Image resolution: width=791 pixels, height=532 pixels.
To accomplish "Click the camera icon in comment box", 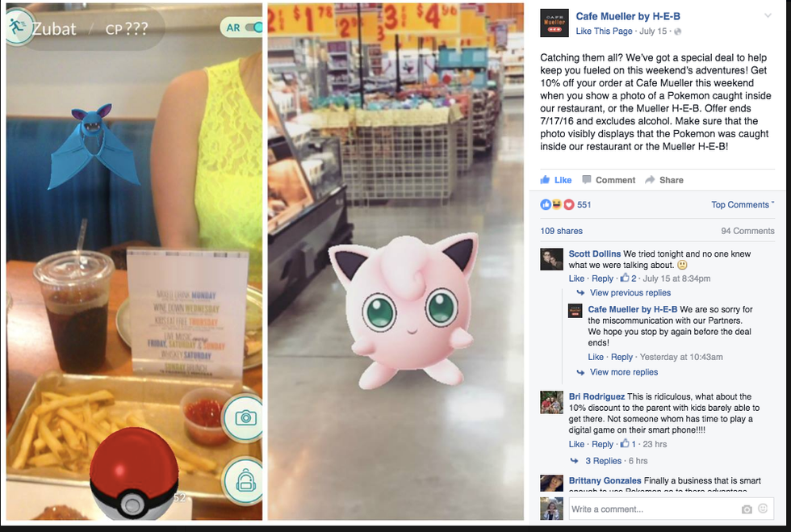I will tap(747, 509).
